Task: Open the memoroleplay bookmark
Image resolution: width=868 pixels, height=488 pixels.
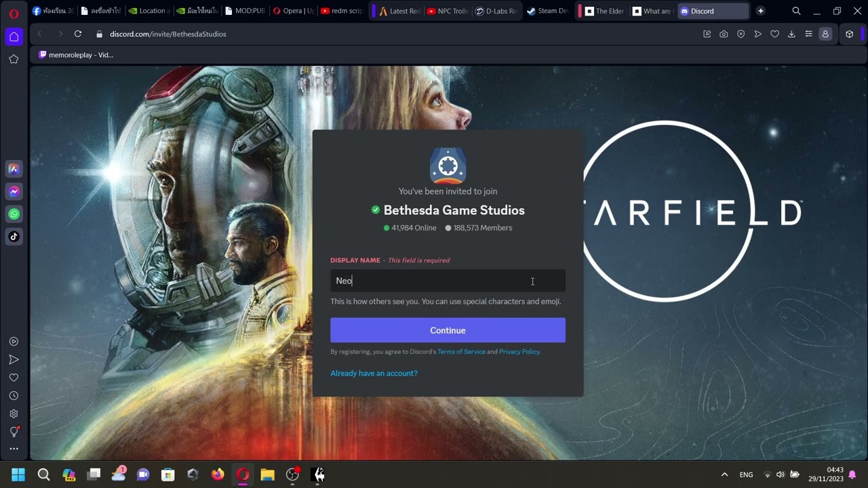Action: (x=76, y=55)
